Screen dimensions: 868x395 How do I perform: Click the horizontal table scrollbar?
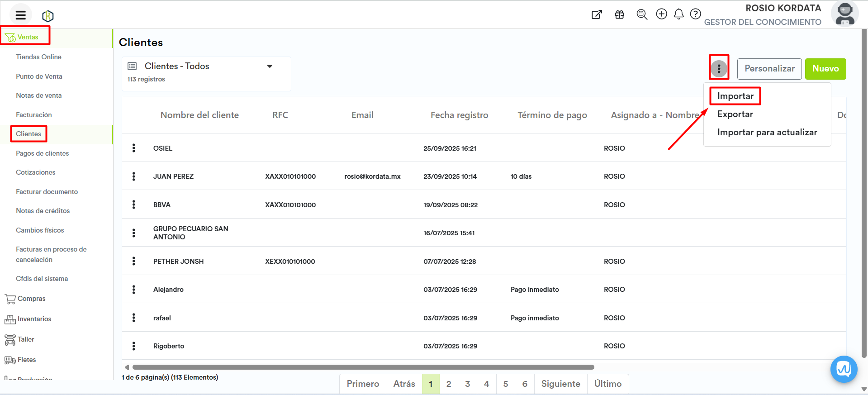363,367
